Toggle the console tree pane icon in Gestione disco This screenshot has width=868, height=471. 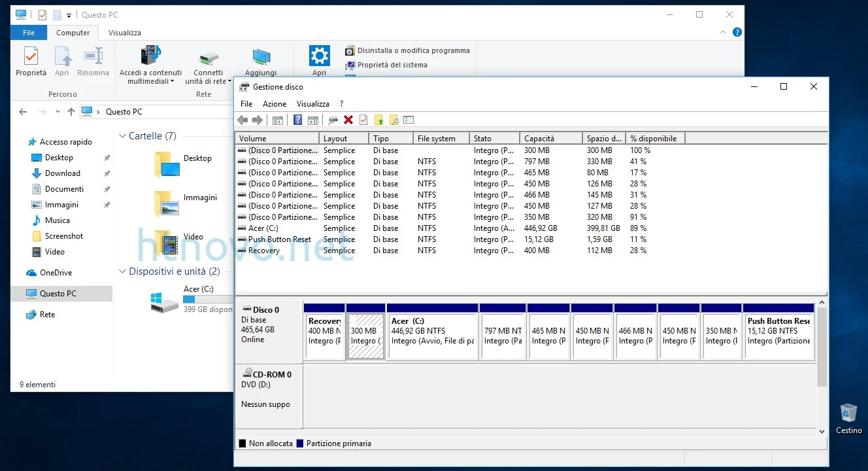tap(278, 120)
